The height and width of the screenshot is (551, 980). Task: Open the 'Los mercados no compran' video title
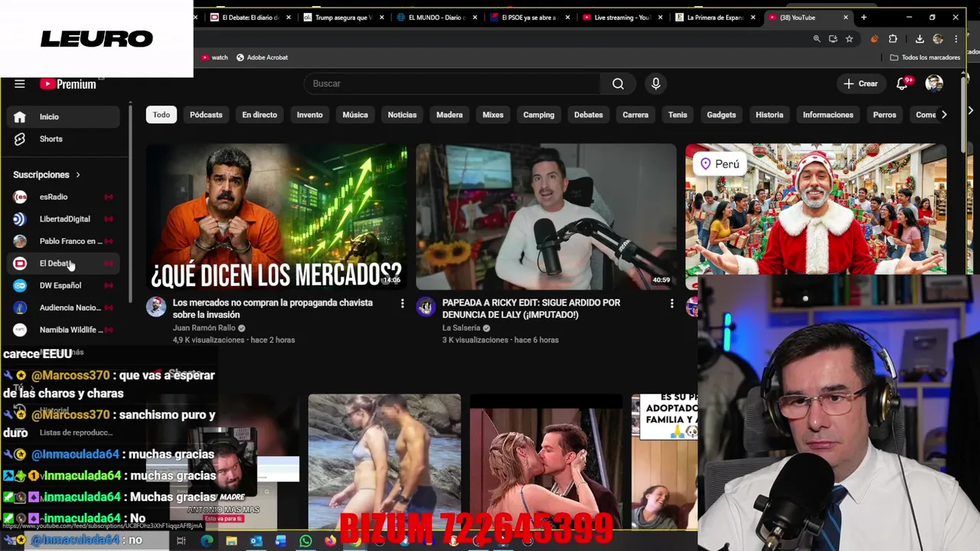pyautogui.click(x=273, y=308)
